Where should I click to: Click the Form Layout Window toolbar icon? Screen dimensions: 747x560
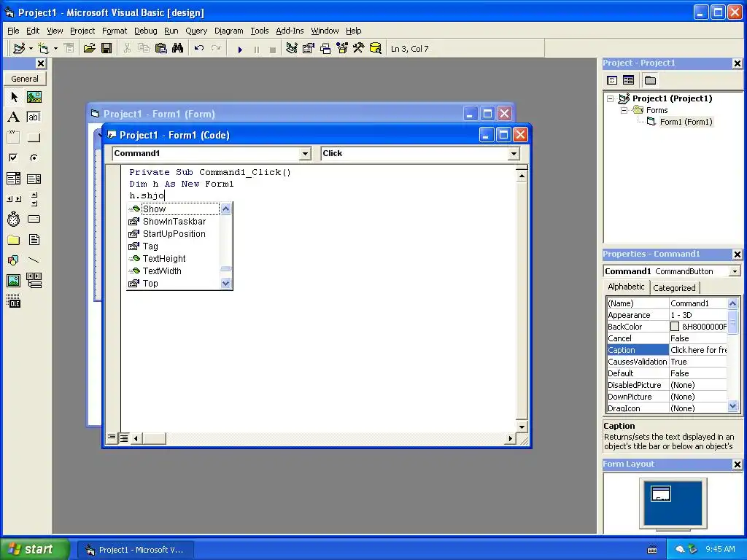(325, 48)
